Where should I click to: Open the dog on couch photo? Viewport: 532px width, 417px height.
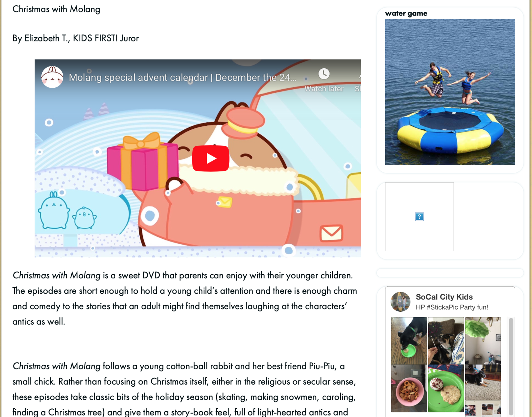click(x=446, y=340)
